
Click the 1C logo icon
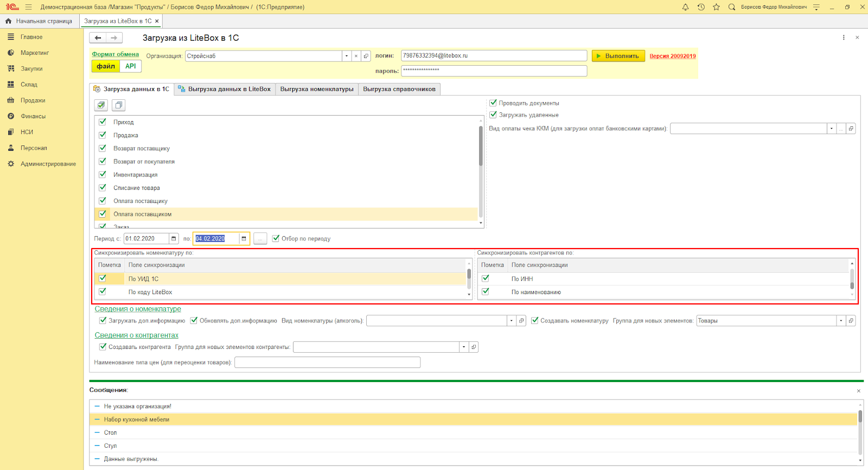point(12,7)
